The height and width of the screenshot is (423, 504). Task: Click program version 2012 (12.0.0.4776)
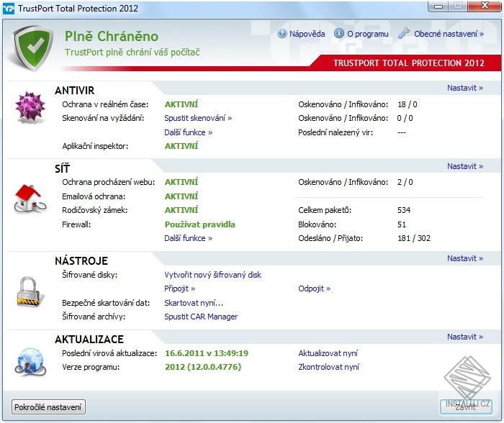(x=203, y=367)
